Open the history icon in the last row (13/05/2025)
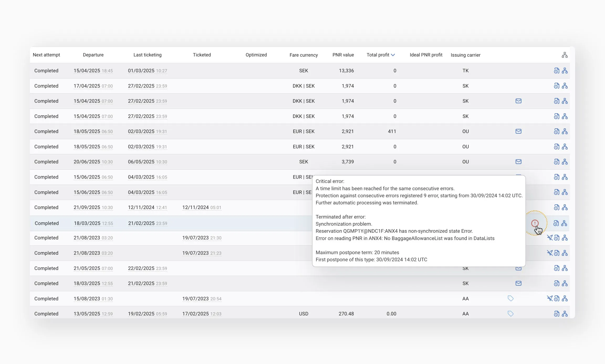 pos(556,314)
